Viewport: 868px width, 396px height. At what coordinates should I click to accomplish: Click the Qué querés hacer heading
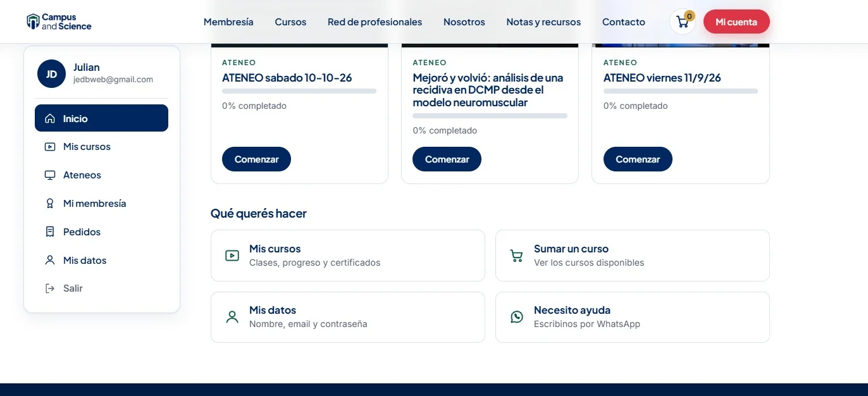point(259,214)
